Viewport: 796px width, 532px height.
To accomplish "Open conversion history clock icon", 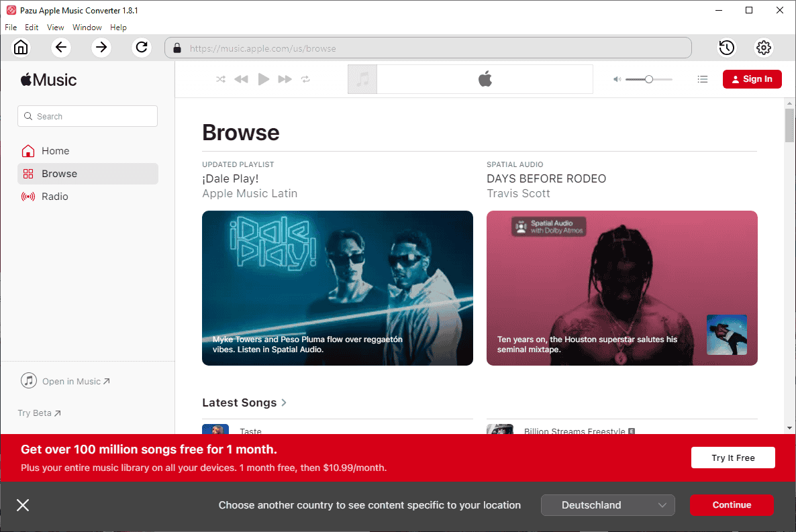I will coord(726,48).
